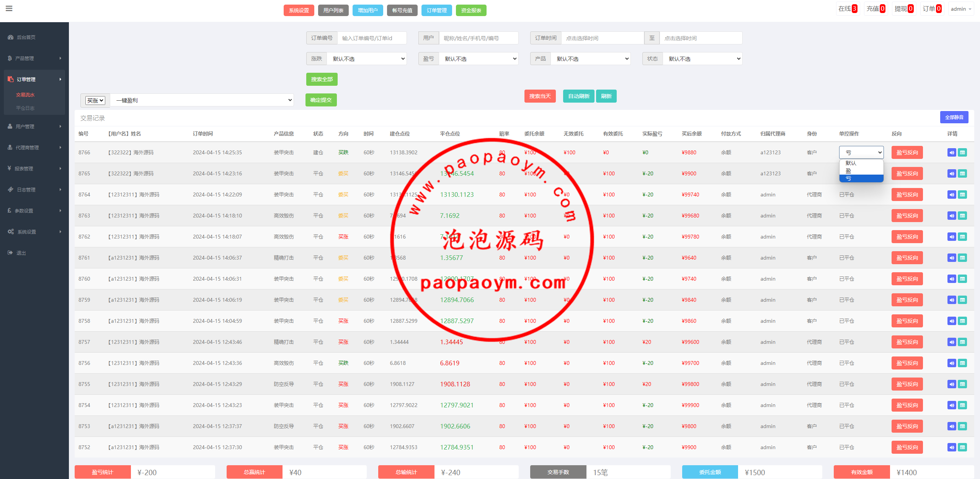Click the 帐号充值 top button
Screen dimensions: 980x479
point(402,10)
